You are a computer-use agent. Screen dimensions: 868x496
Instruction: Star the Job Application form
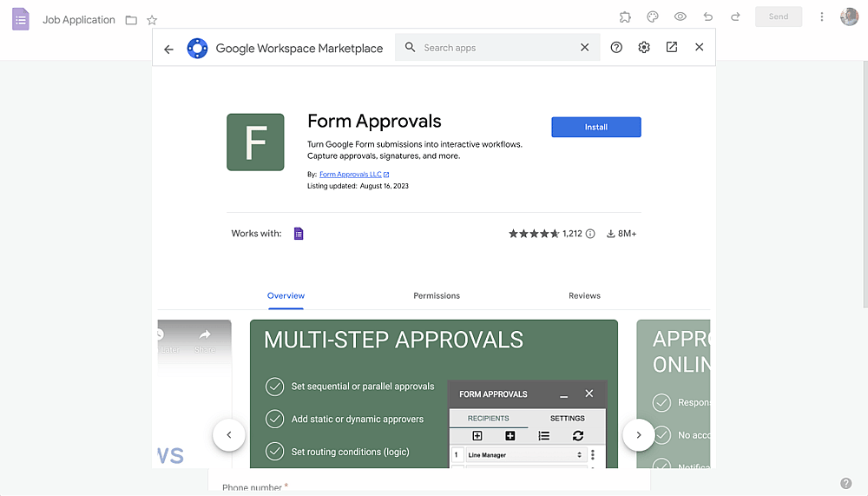[152, 21]
